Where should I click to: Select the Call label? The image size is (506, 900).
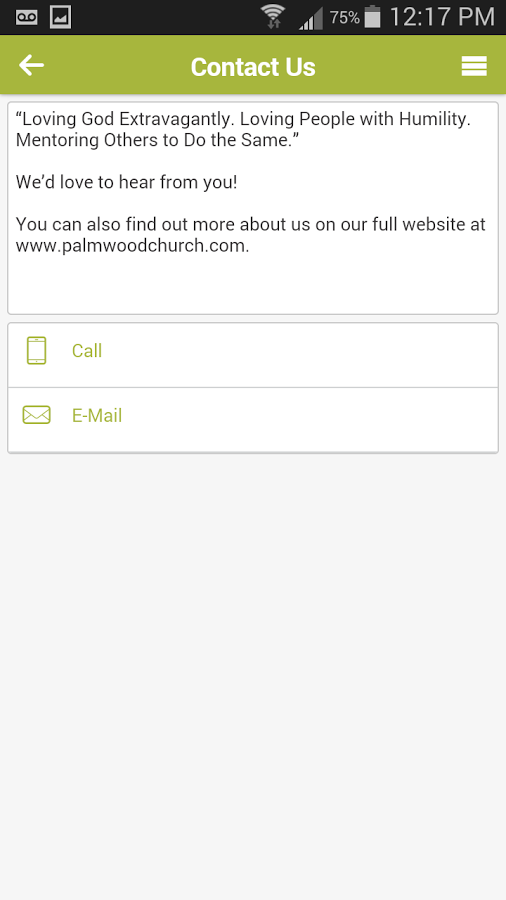(x=87, y=351)
